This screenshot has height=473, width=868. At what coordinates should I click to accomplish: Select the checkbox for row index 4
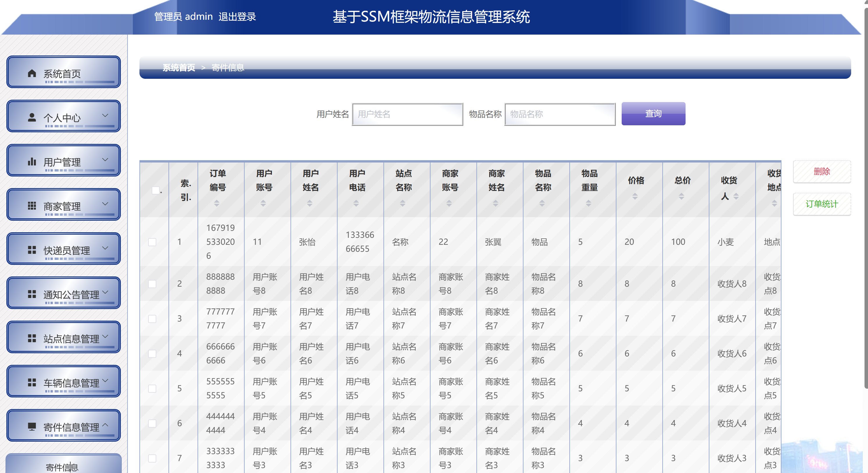point(152,354)
